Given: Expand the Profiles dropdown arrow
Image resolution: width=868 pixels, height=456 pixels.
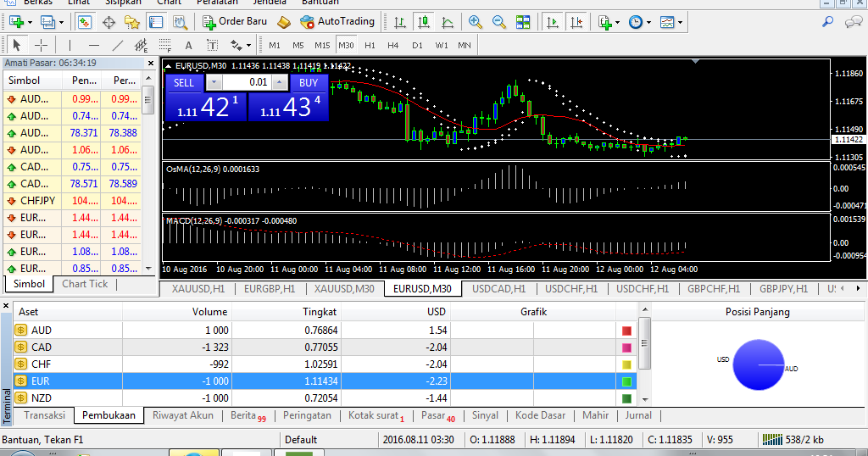Looking at the screenshot, I should [61, 23].
